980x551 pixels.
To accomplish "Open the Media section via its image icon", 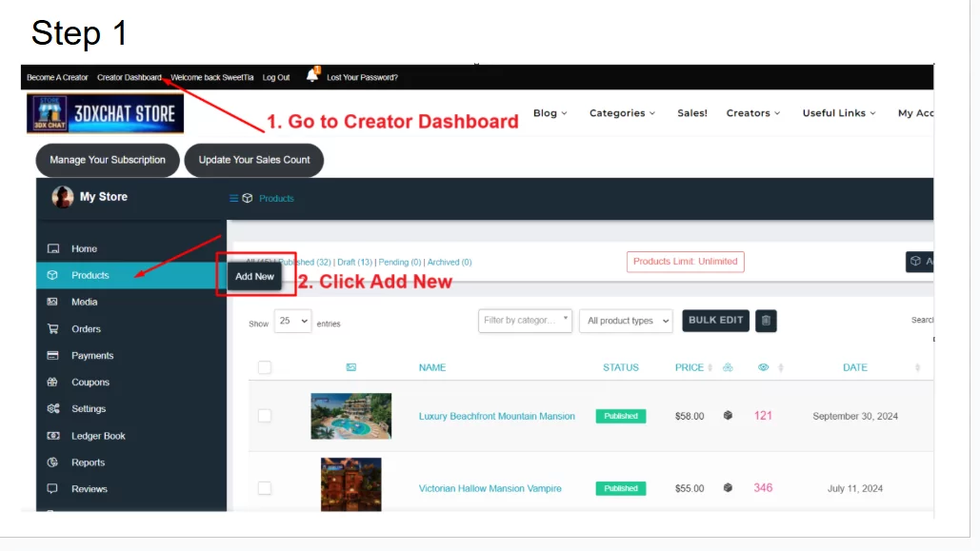I will (54, 302).
